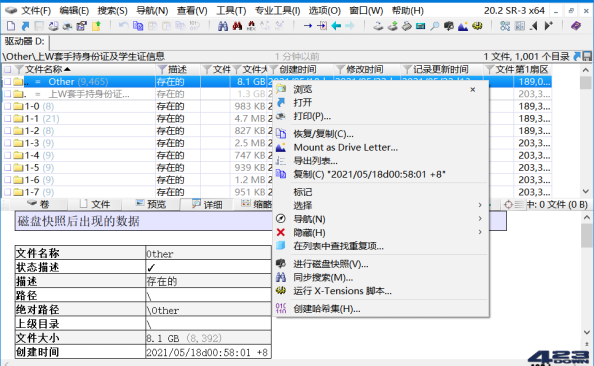
Task: Click the Open folder toolbar icon
Action: (96, 26)
